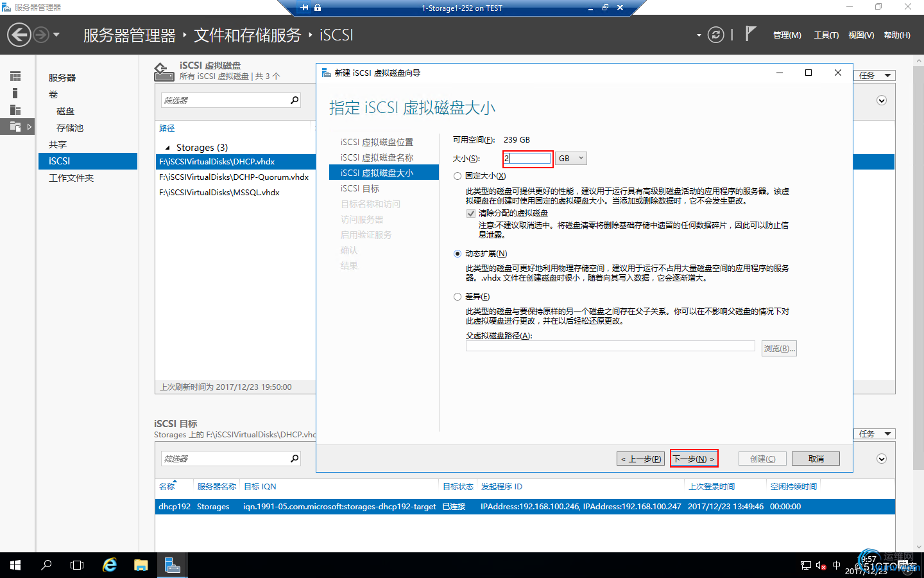Screen dimensions: 924x578
Task: Click the 浏览(B)... button
Action: pyautogui.click(x=779, y=349)
